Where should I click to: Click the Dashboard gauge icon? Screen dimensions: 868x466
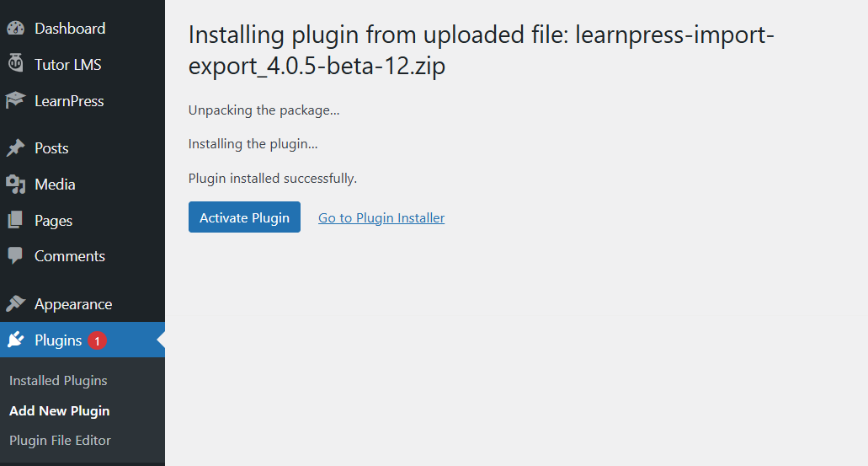(15, 29)
